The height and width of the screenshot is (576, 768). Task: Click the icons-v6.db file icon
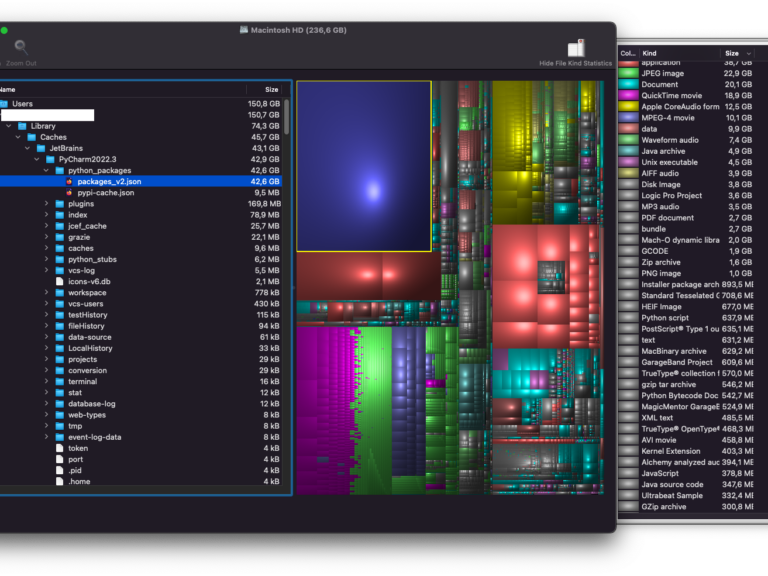(x=60, y=281)
